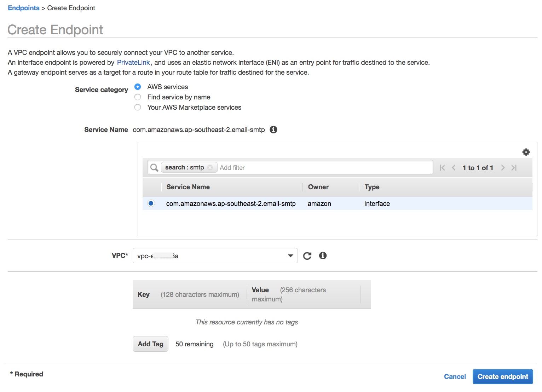Click the Service Name info icon
Viewport: 542px width, 392px height.
point(273,130)
